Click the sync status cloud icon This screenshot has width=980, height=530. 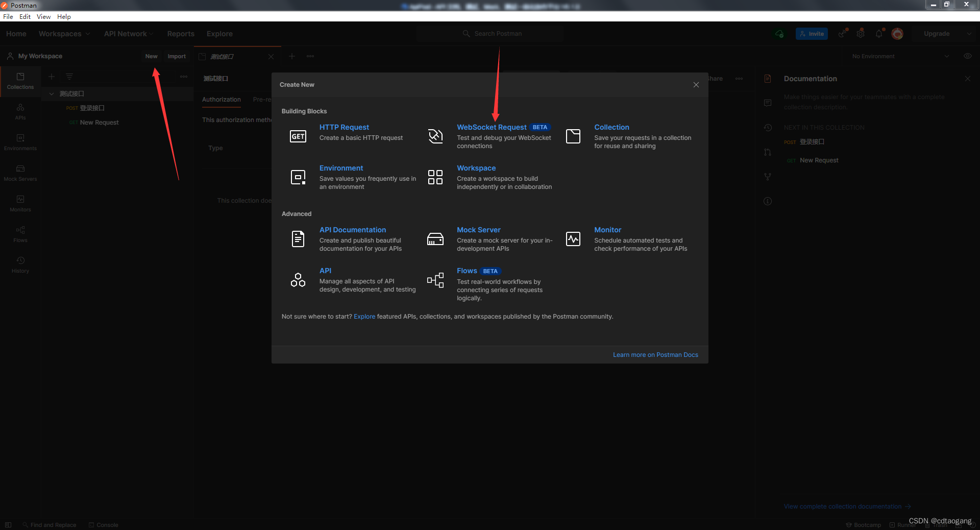point(779,34)
